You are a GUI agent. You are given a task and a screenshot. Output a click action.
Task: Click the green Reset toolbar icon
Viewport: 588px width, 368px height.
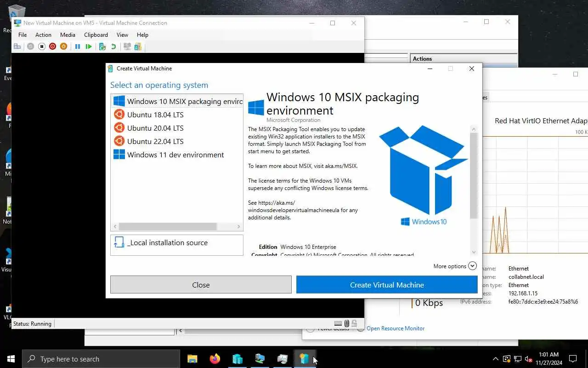tap(89, 46)
